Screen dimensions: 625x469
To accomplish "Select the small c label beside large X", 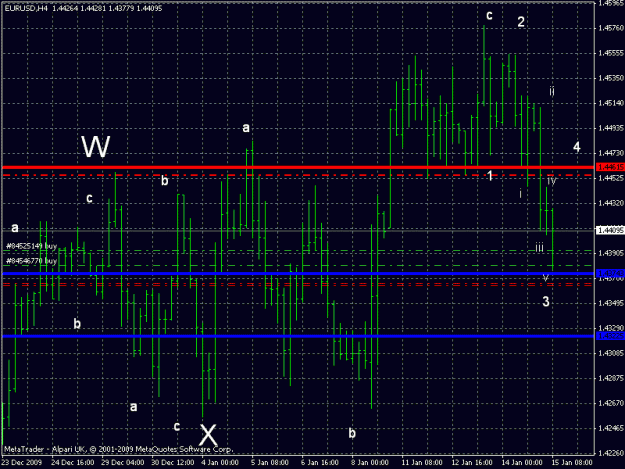I will [177, 426].
